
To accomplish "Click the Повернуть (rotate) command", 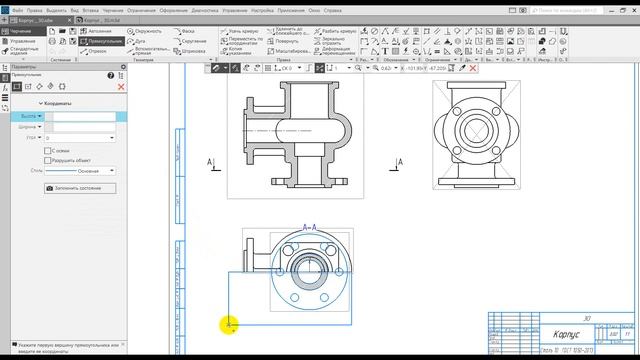I will tap(283, 41).
